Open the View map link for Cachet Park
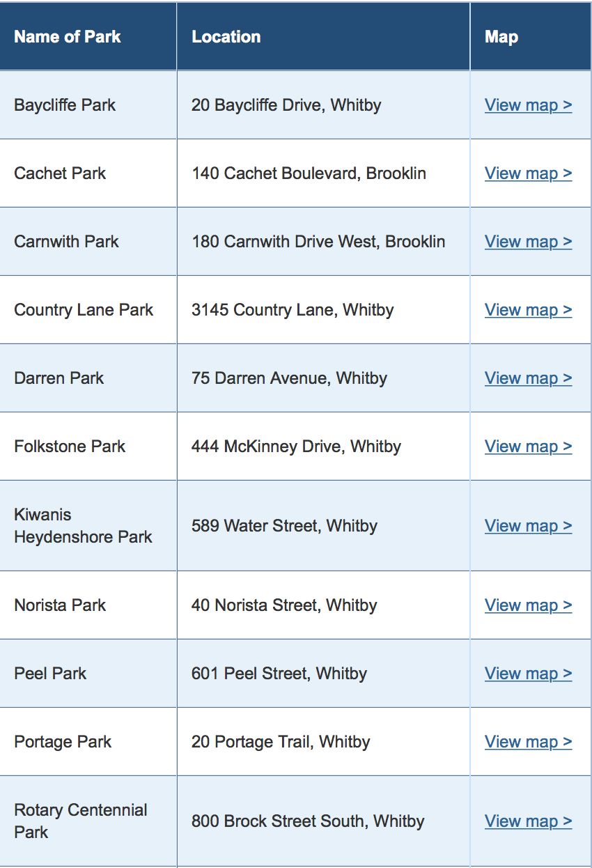The width and height of the screenshot is (592, 868). pos(528,173)
